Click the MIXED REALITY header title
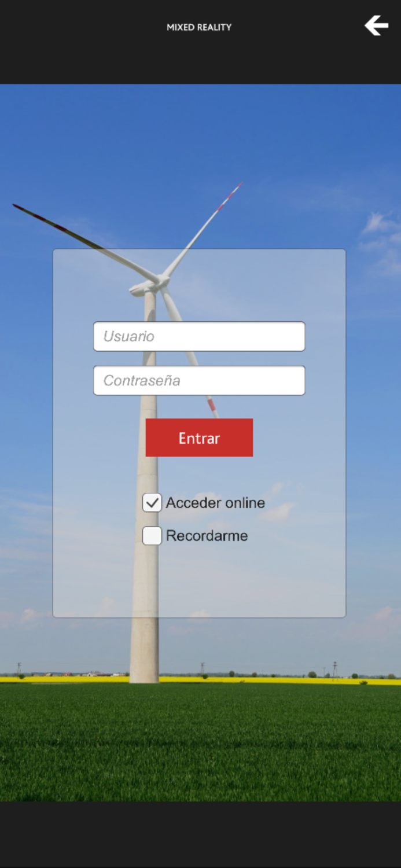Viewport: 401px width, 868px height. (199, 27)
